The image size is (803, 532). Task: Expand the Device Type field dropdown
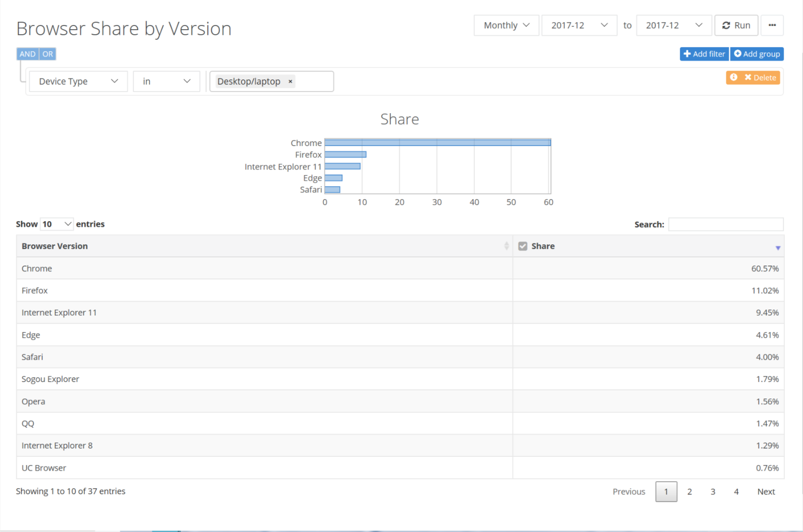click(x=78, y=82)
